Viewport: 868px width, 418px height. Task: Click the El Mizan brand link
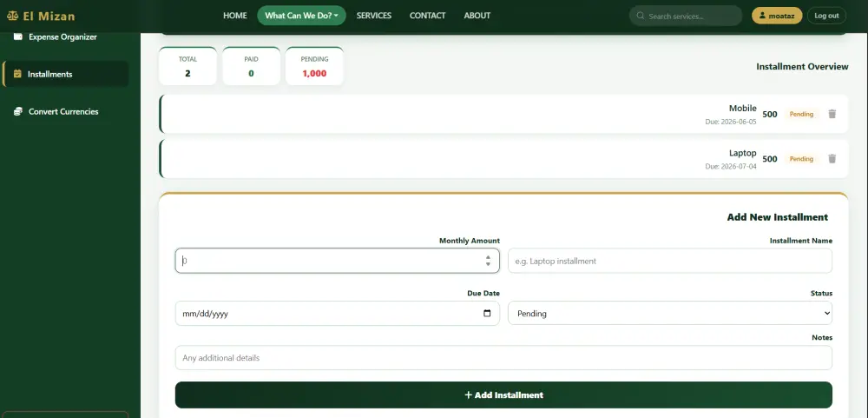click(41, 16)
